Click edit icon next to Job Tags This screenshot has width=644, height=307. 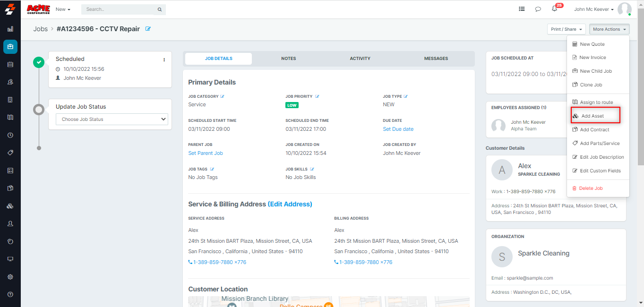coord(212,169)
